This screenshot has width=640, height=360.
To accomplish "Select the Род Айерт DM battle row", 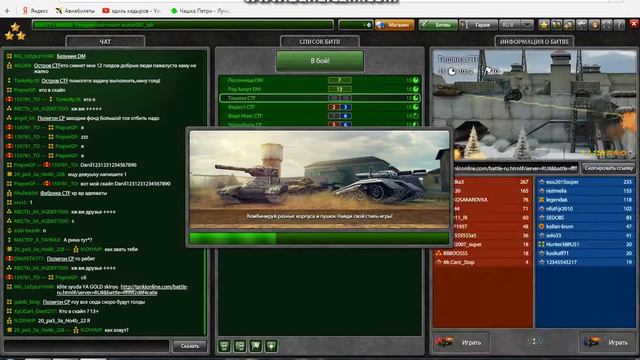I will [x=320, y=89].
